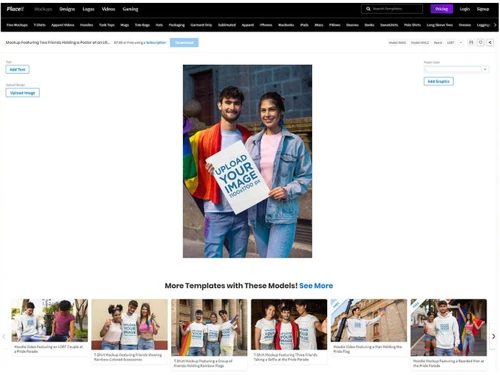The width and height of the screenshot is (500, 375).
Task: Click the save draft icon
Action: click(471, 42)
